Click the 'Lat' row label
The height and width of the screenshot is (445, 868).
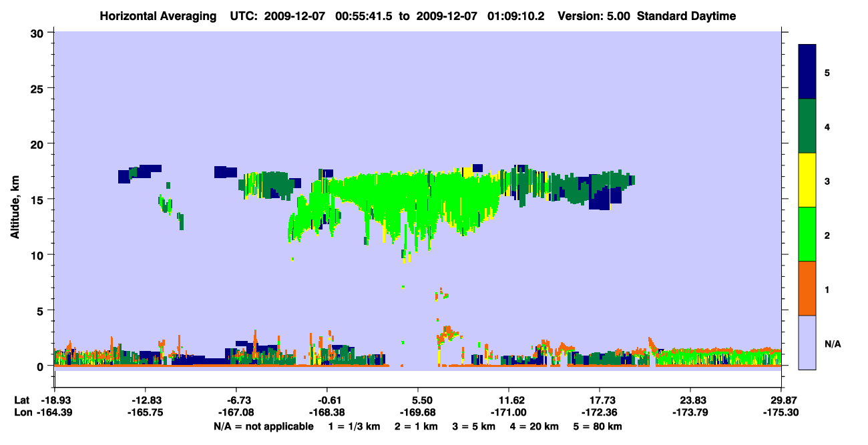tap(21, 400)
